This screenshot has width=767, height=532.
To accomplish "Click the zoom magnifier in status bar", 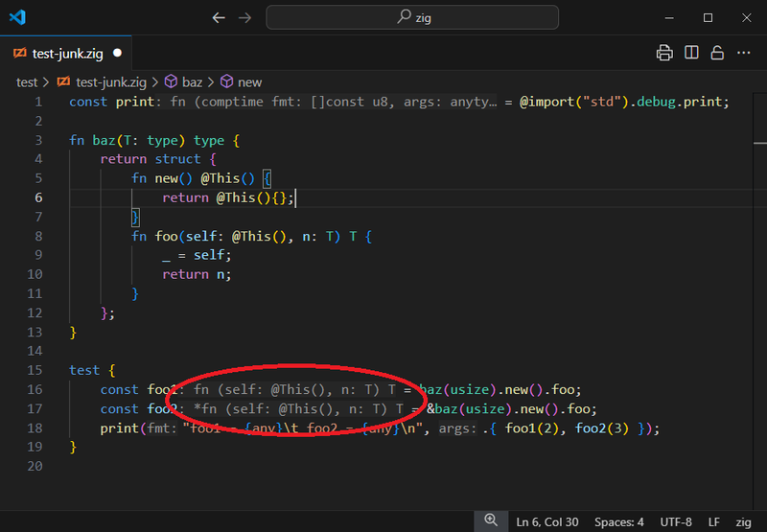I will tap(491, 520).
